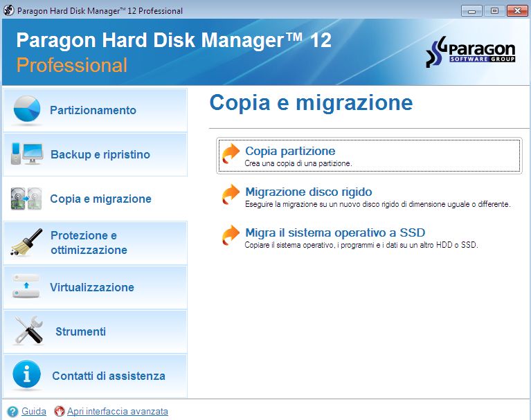The width and height of the screenshot is (531, 420).
Task: Click the orange 'Professional' banner text
Action: coord(72,65)
